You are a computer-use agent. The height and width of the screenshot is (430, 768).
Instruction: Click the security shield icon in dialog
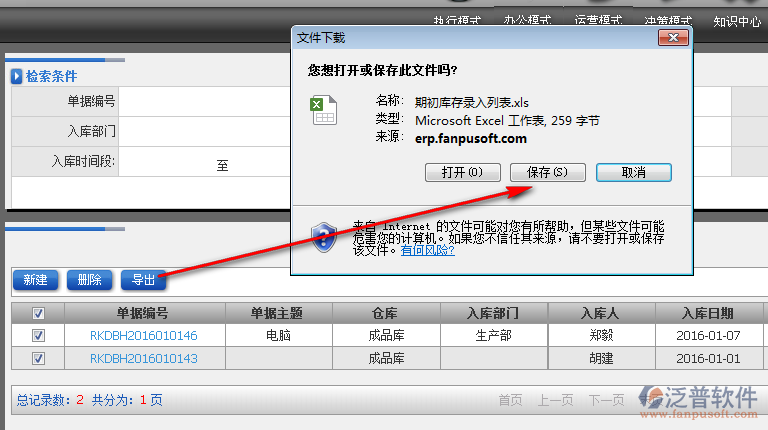[x=324, y=238]
